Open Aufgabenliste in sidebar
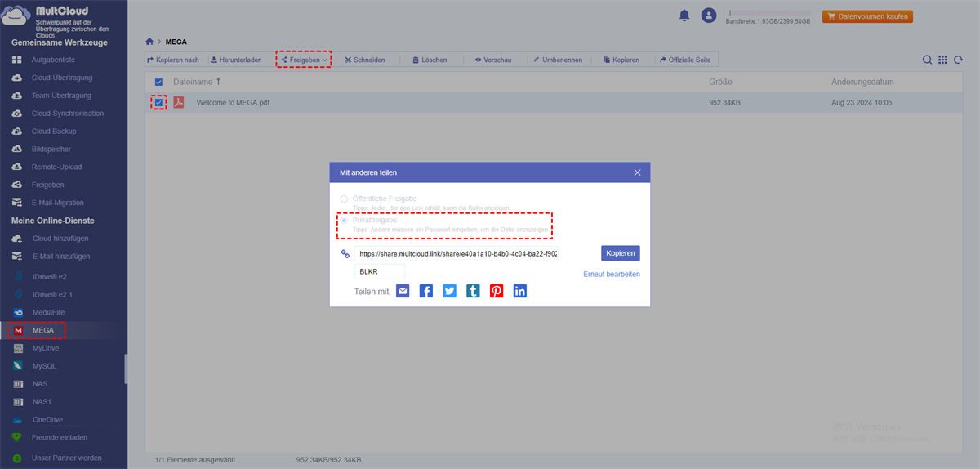 (54, 60)
